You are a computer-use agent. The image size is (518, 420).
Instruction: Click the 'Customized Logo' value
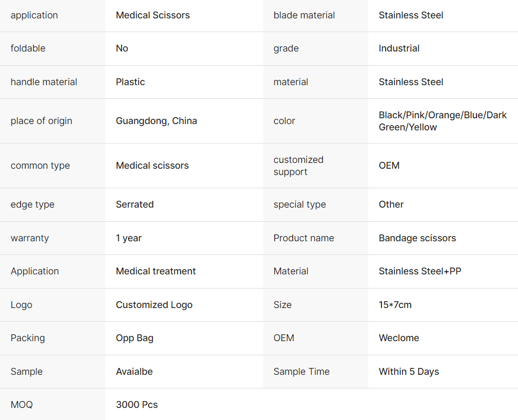point(154,305)
